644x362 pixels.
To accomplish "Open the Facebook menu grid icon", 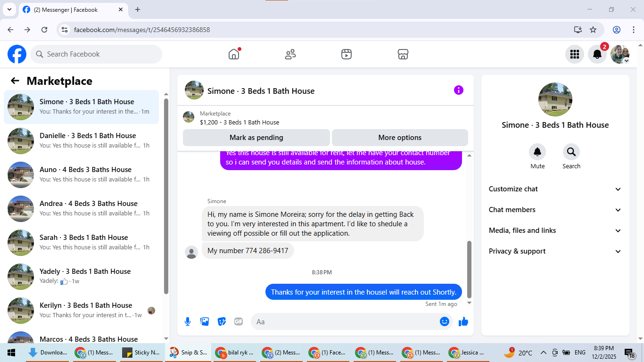I will coord(574,54).
